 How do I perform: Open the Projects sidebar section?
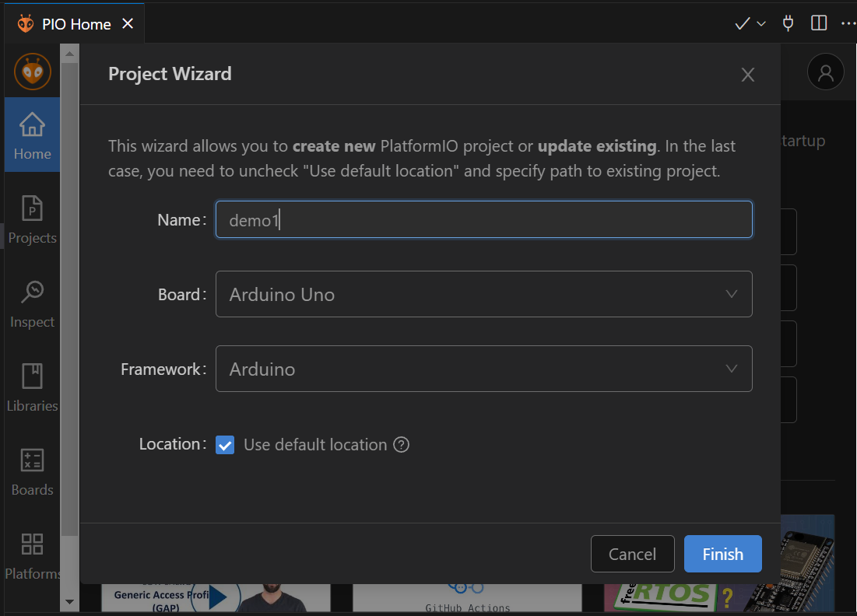pos(32,219)
